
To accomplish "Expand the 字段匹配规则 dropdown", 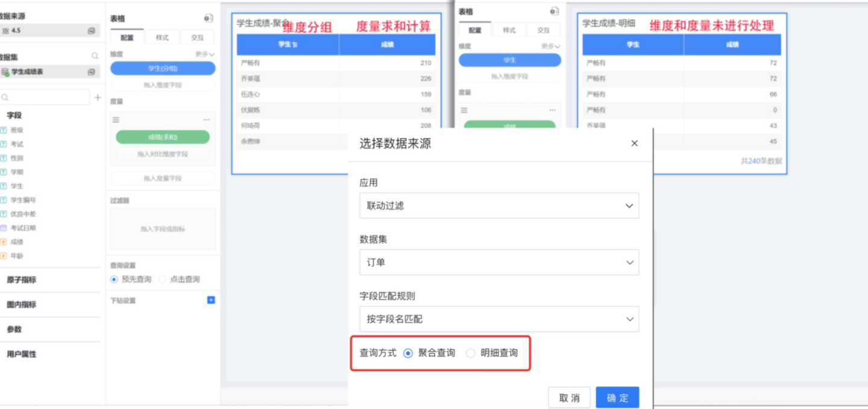I will tap(498, 319).
